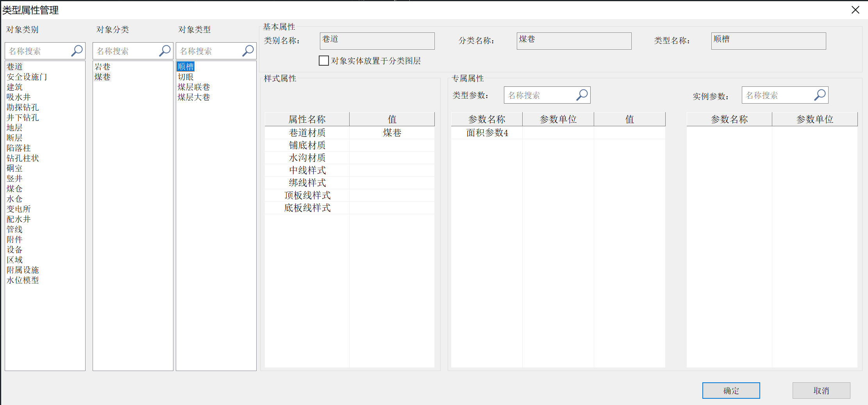
Task: Click the 类别名称 text field
Action: [x=377, y=41]
